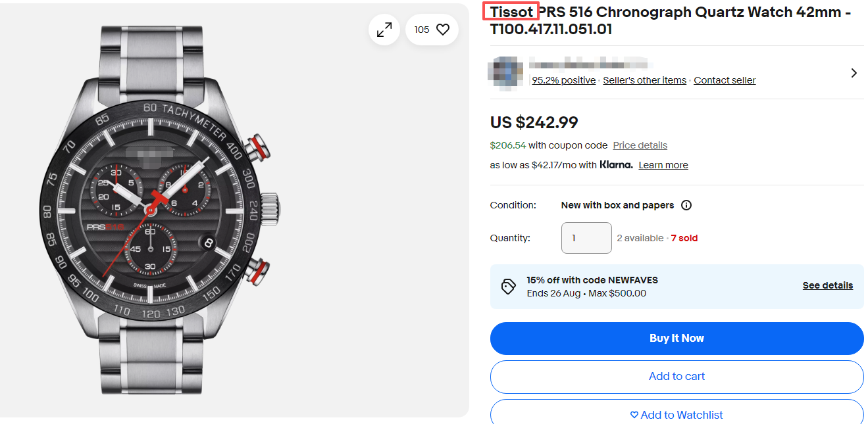Click the heart icon showing 105 watchers
868x424 pixels.
(443, 30)
